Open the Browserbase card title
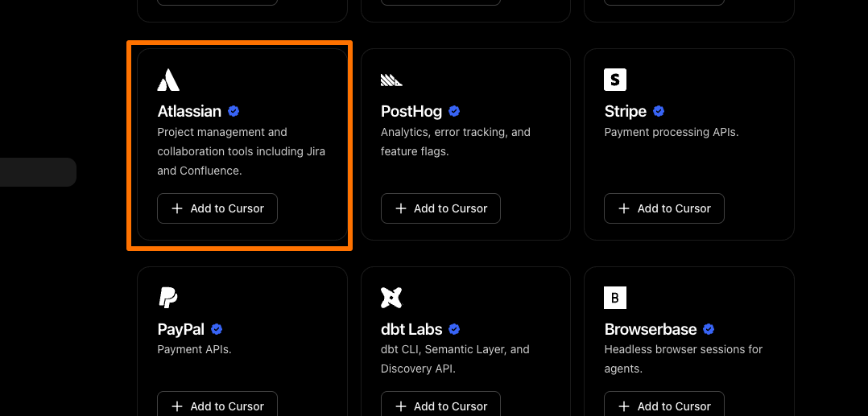Image resolution: width=868 pixels, height=416 pixels. click(x=651, y=329)
